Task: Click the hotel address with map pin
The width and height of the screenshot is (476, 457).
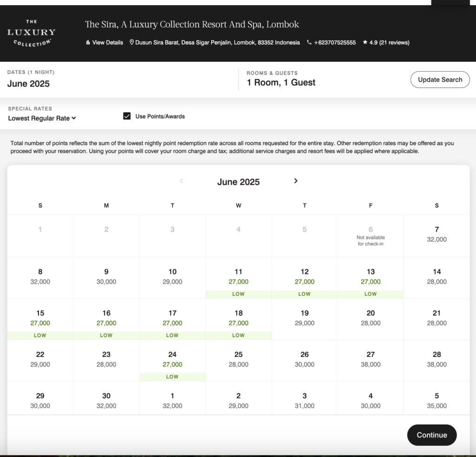Action: [215, 42]
